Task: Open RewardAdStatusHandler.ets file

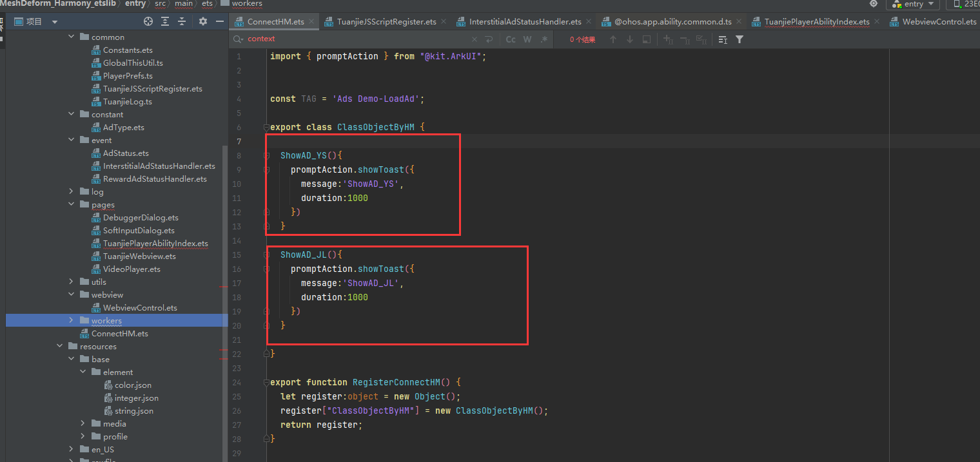Action: click(x=155, y=178)
